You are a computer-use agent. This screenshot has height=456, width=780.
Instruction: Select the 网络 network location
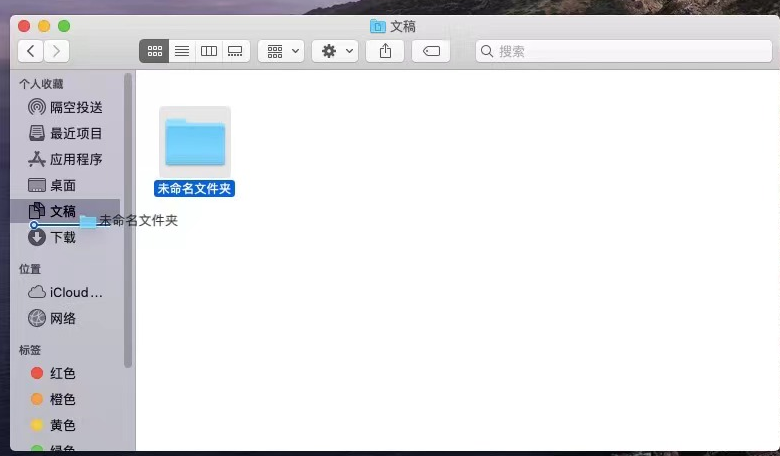tap(62, 318)
